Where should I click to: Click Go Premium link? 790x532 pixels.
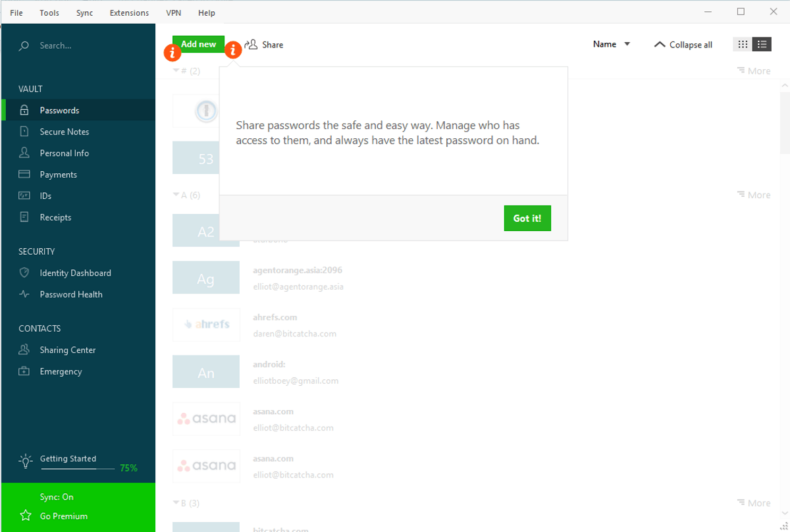click(64, 516)
